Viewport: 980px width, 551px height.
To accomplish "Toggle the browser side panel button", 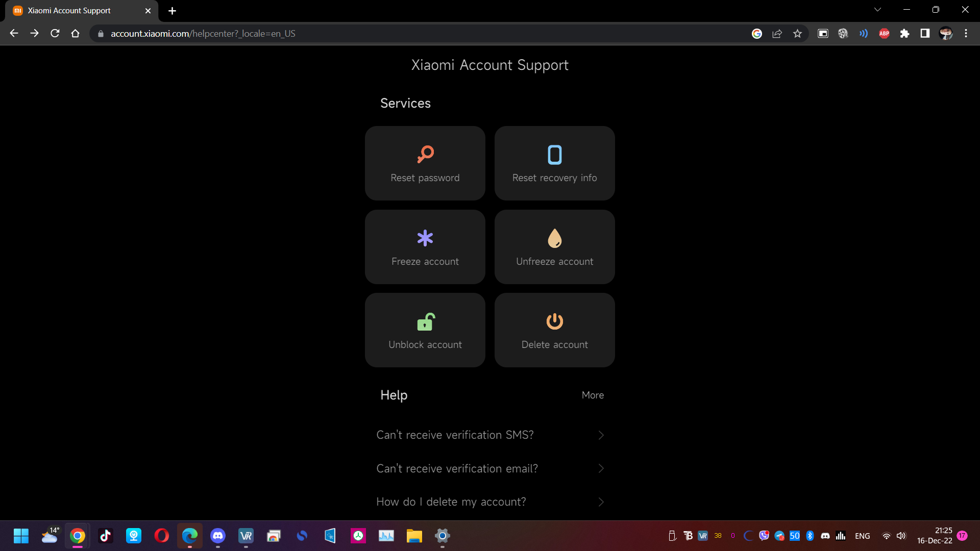I will pos(925,34).
